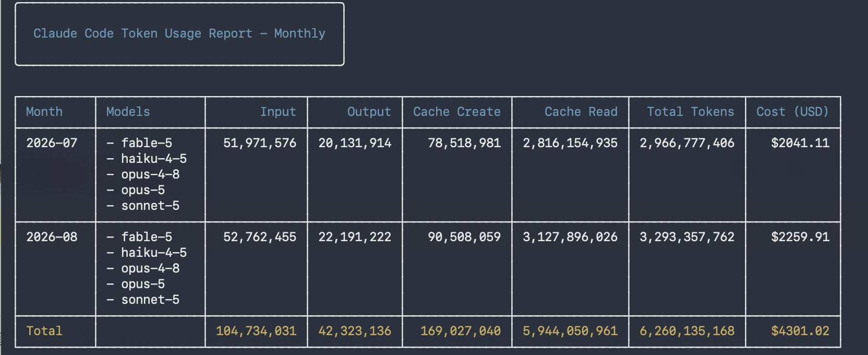Select the total tokens value 6,260,135,168
The image size is (868, 355).
point(687,331)
